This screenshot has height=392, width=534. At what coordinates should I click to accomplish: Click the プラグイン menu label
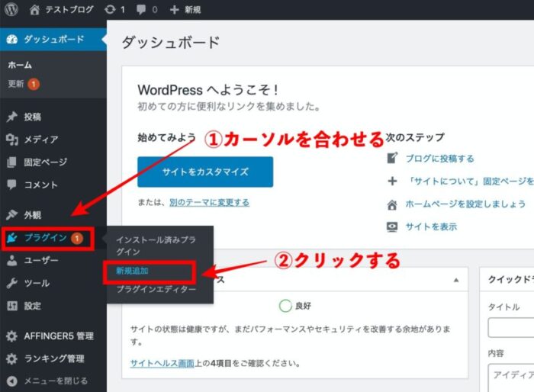coord(46,238)
